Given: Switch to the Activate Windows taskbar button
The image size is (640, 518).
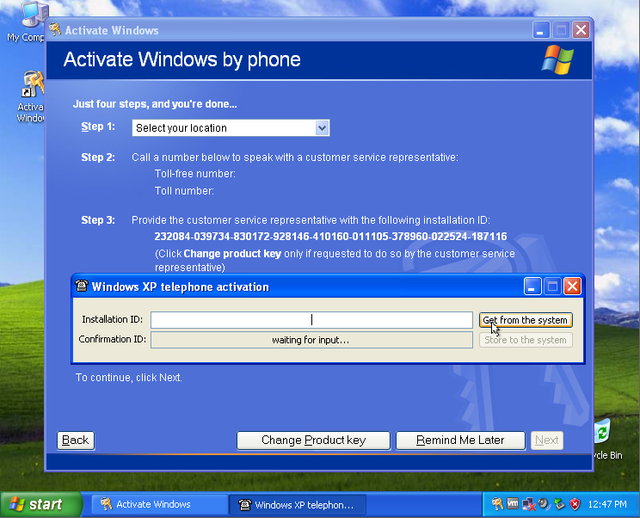Looking at the screenshot, I should (160, 505).
